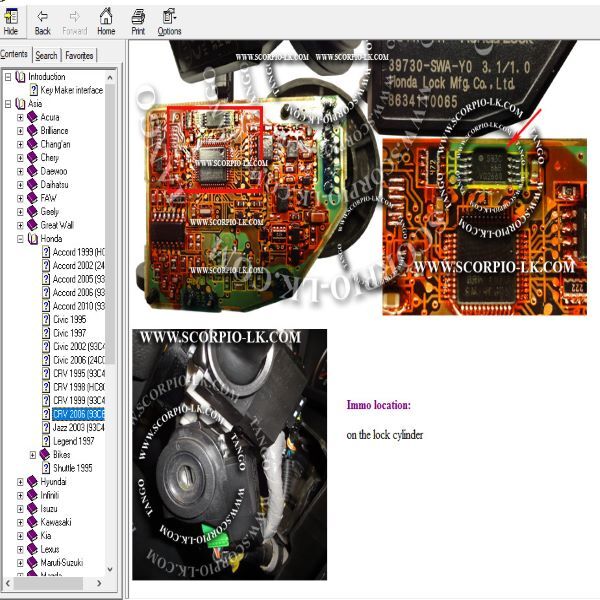Click the ignition lock cylinder photo

(x=230, y=454)
